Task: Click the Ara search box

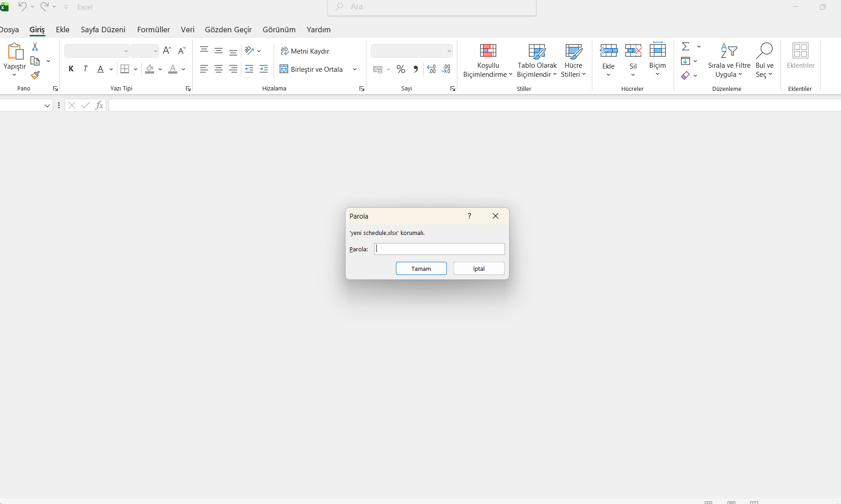Action: (x=432, y=7)
